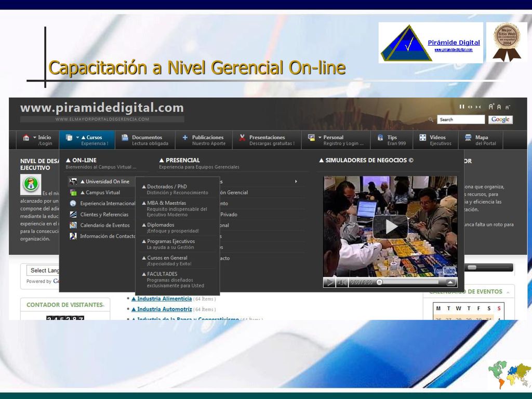Mute the video with the speaker button
Image resolution: width=532 pixels, height=399 pixels.
[x=342, y=282]
